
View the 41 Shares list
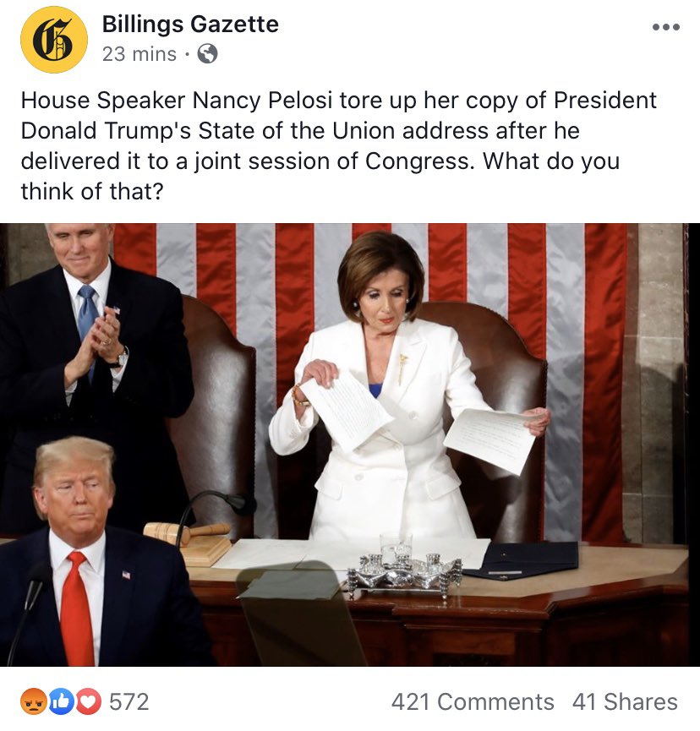(625, 701)
